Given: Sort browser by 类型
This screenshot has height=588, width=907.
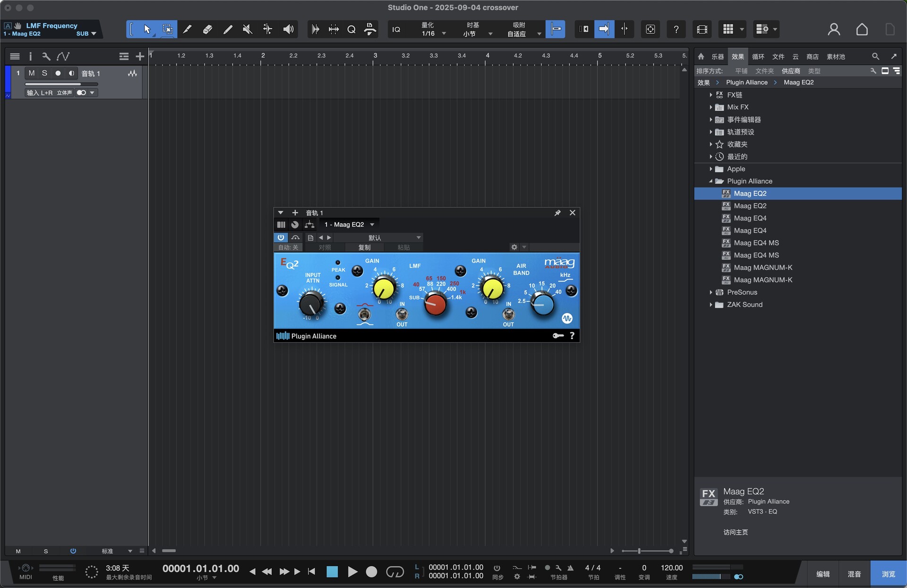Looking at the screenshot, I should [814, 71].
